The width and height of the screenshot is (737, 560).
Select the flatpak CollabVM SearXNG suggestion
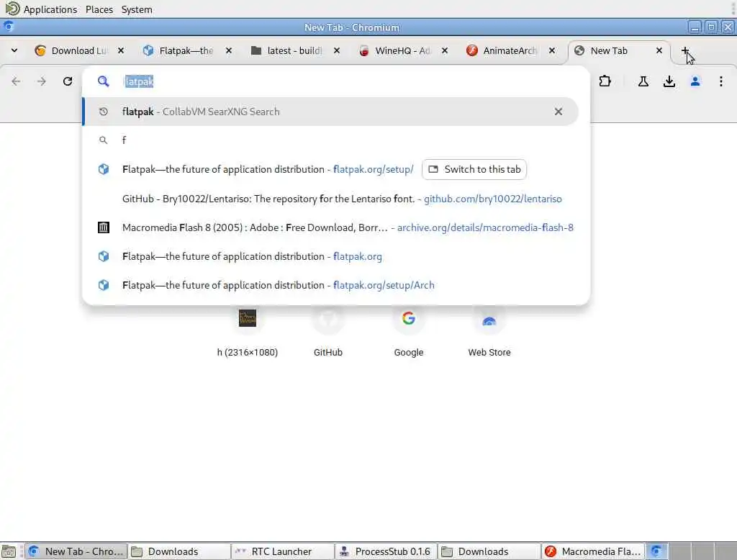coord(330,112)
